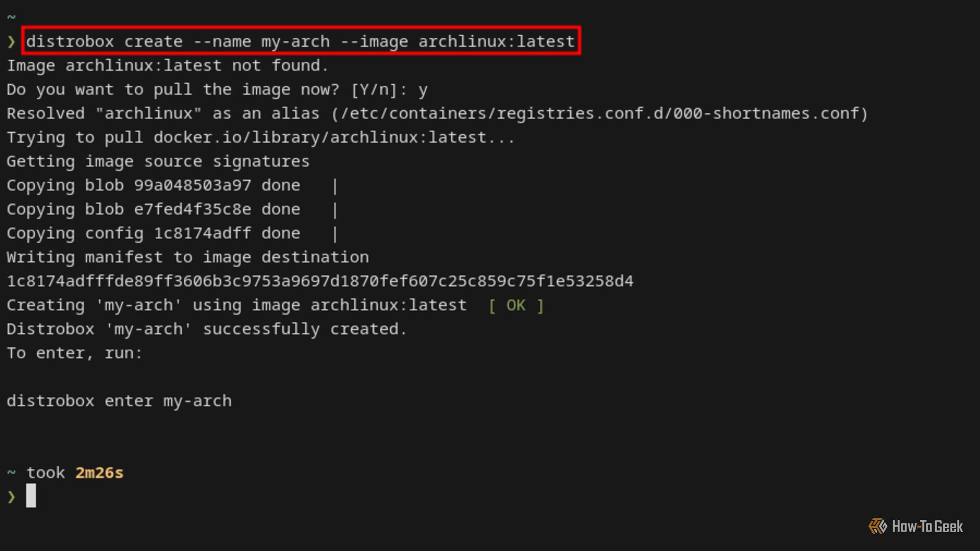
Task: Click the 'distrobox enter my-arch' command text
Action: point(119,401)
